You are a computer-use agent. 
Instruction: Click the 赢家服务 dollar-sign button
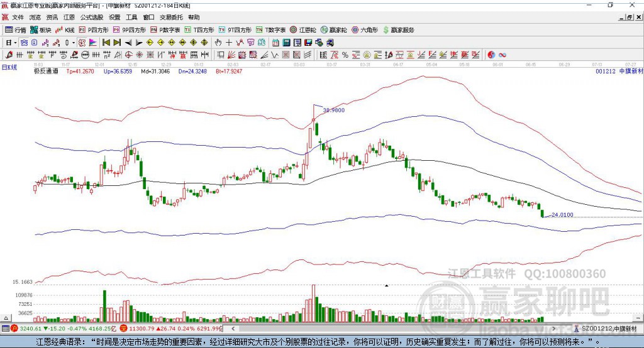coord(398,30)
